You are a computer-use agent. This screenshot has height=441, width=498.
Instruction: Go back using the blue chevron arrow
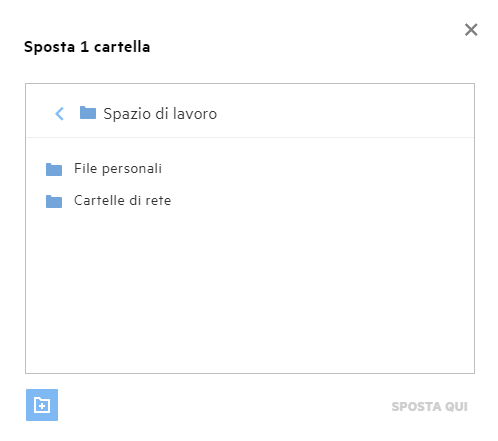click(x=60, y=114)
